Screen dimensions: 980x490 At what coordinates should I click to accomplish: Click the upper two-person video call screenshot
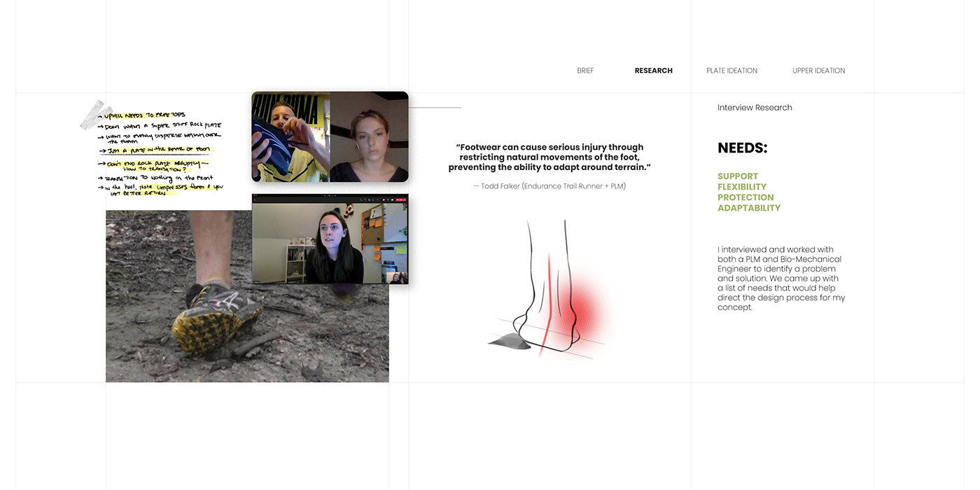coord(330,136)
